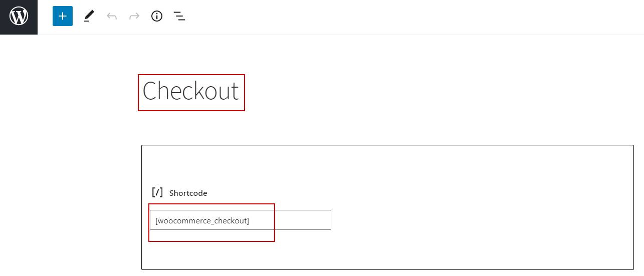The height and width of the screenshot is (276, 644).
Task: Expand the Details popover with info button
Action: [157, 17]
